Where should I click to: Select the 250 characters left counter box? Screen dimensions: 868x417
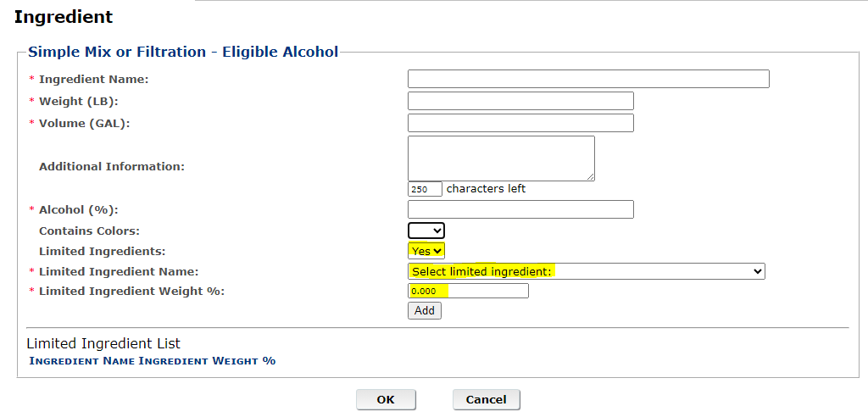(x=425, y=189)
